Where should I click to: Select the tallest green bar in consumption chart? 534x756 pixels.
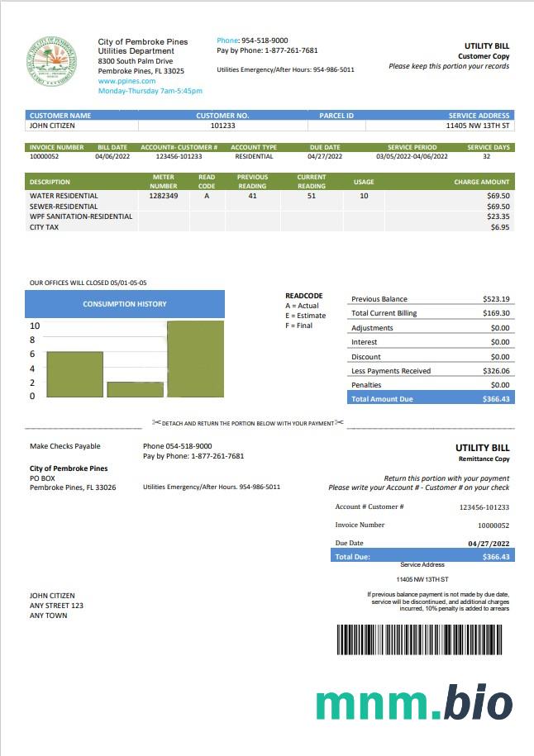tap(195, 359)
